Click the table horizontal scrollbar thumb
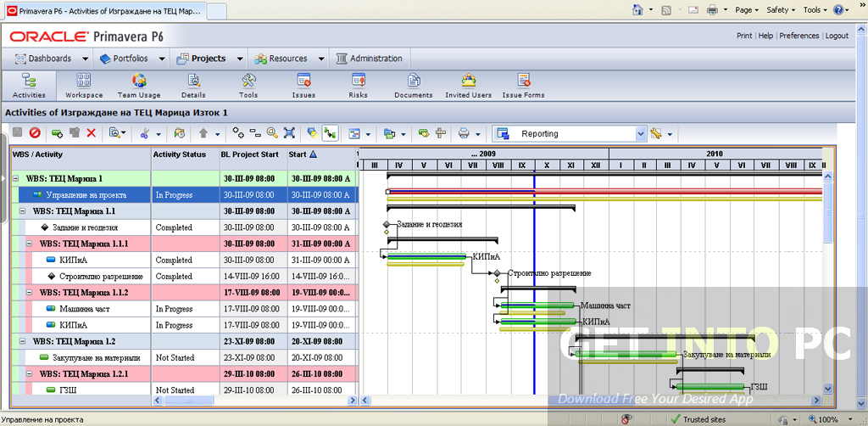 (189, 400)
